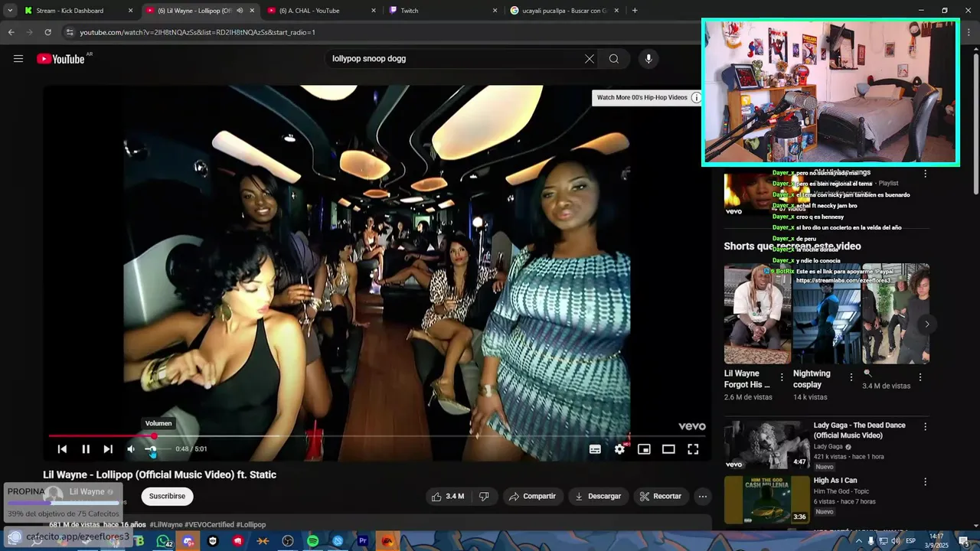Open Lil Wayne Forgot His short thumbnail

pyautogui.click(x=757, y=314)
